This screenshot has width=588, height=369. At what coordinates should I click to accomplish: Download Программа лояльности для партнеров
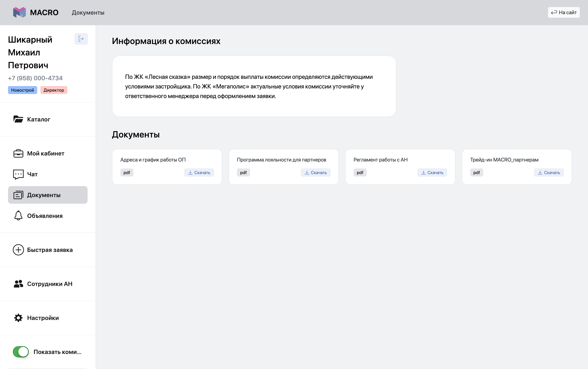pos(316,172)
